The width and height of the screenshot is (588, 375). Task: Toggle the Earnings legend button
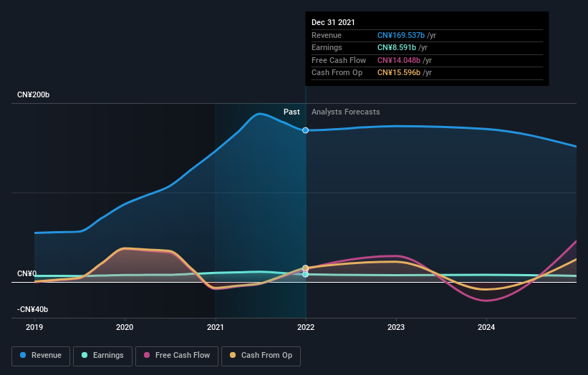pos(102,356)
